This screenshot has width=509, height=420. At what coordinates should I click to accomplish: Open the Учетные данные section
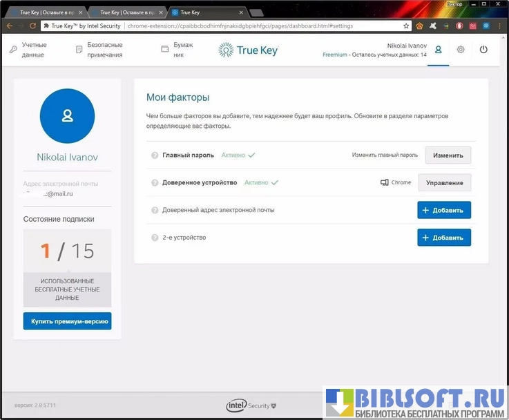pos(29,50)
